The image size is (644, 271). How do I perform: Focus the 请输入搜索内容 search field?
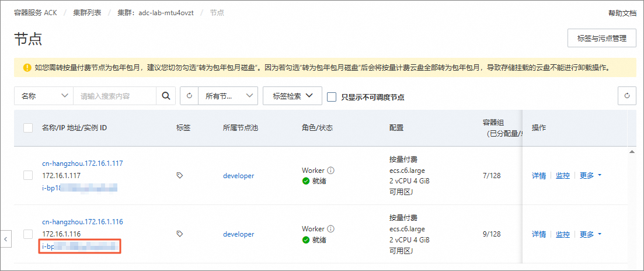[x=114, y=96]
